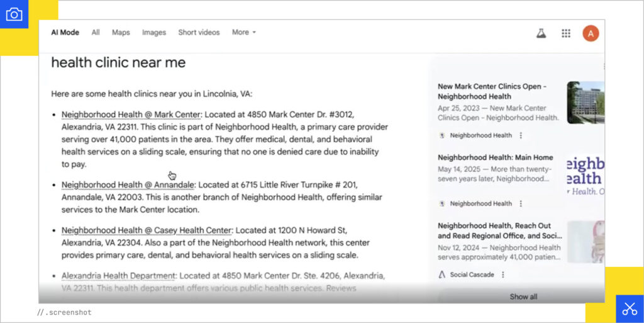Open Neighborhood Health @ Mark Center link

coord(130,115)
